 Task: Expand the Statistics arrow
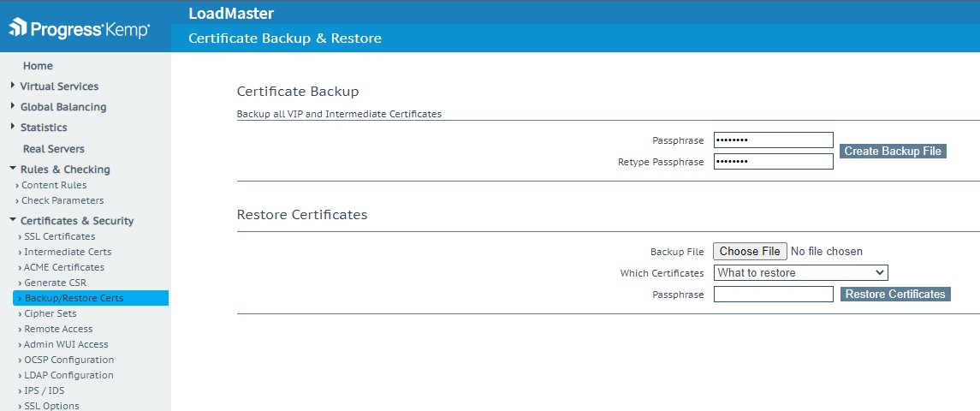[13, 127]
